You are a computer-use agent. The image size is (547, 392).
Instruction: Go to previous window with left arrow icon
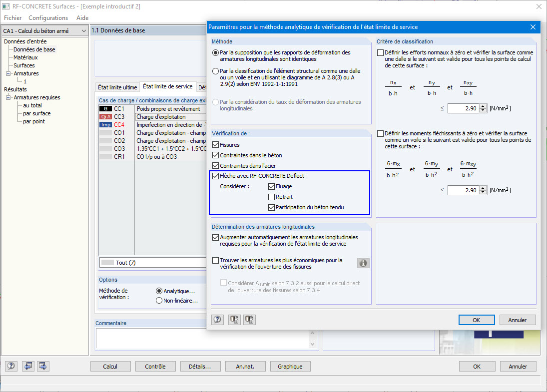click(x=28, y=366)
